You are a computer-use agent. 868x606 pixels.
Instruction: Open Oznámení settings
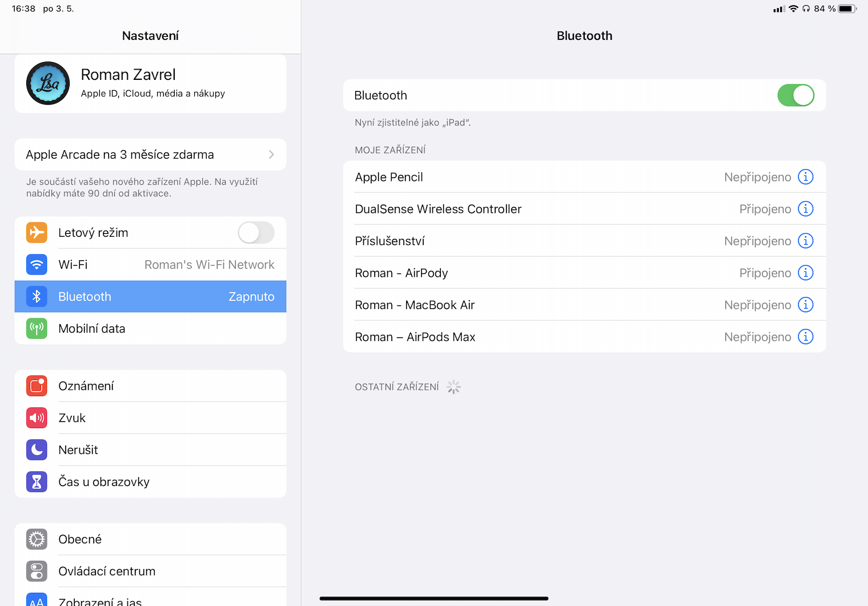click(86, 386)
